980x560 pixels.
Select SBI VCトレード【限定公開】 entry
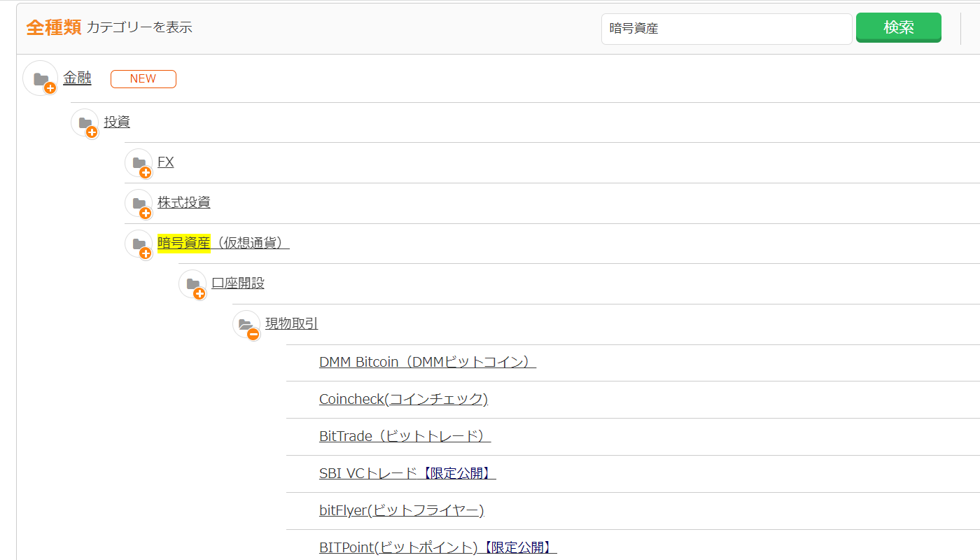pyautogui.click(x=407, y=473)
